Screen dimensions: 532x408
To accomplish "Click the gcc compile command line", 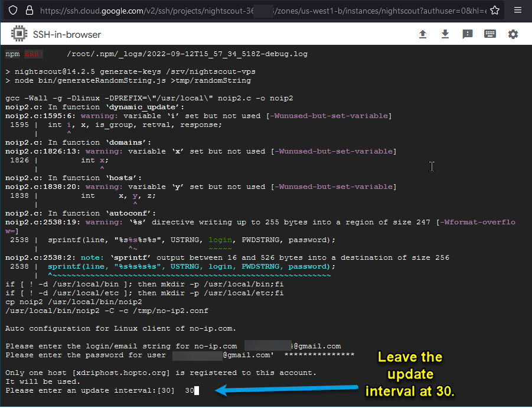I will click(x=149, y=98).
